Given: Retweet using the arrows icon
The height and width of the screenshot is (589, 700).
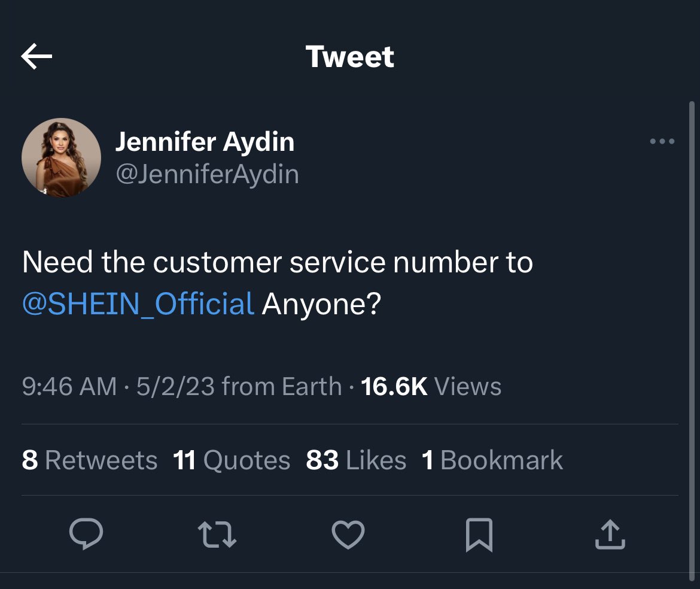Looking at the screenshot, I should (217, 535).
